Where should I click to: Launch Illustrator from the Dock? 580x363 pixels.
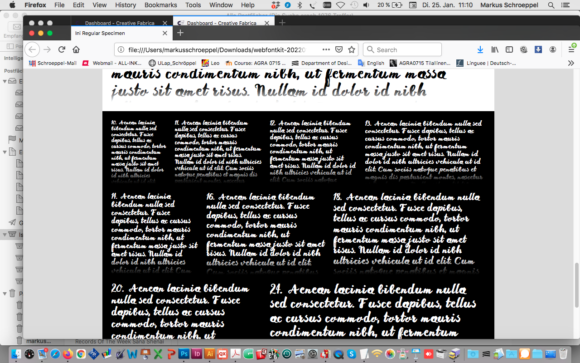210,354
